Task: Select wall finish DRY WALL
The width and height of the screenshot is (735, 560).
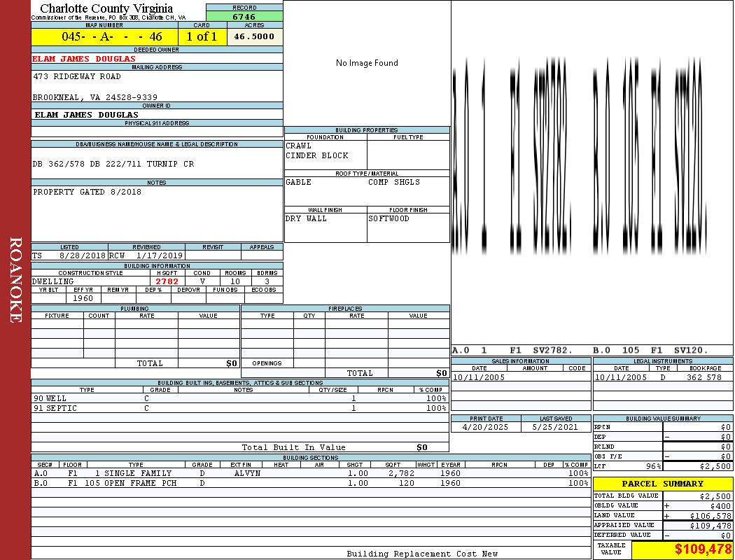Action: tap(306, 219)
